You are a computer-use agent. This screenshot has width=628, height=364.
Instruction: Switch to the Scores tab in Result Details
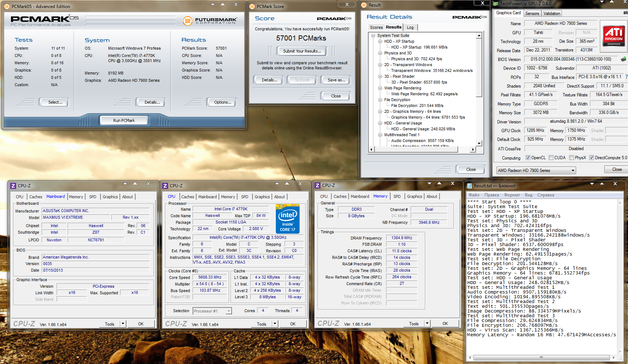376,27
